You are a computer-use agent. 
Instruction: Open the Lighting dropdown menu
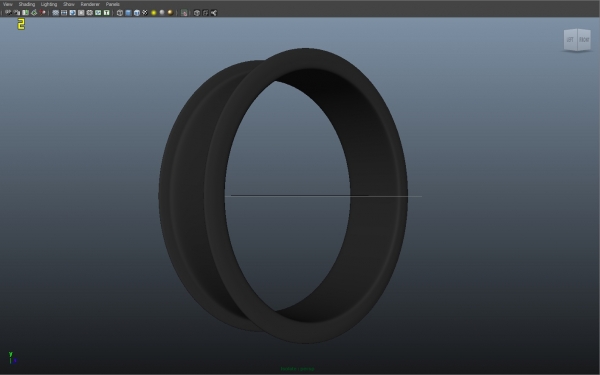click(49, 4)
